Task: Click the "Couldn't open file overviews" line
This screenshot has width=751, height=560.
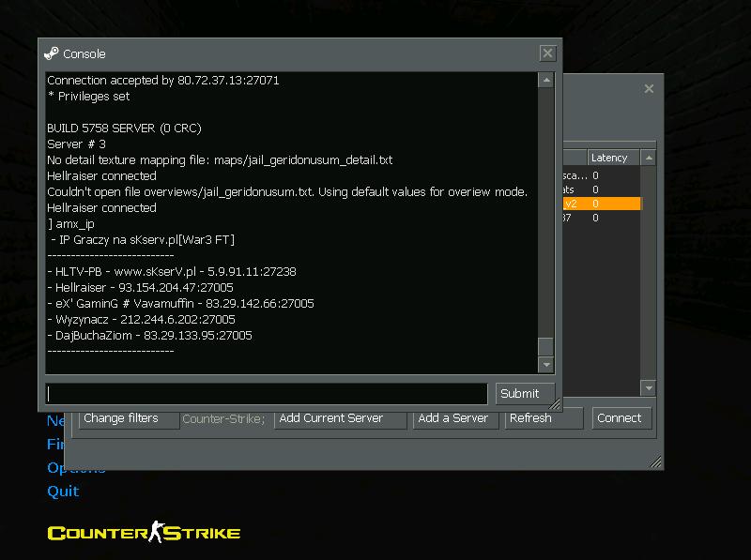Action: (x=287, y=192)
